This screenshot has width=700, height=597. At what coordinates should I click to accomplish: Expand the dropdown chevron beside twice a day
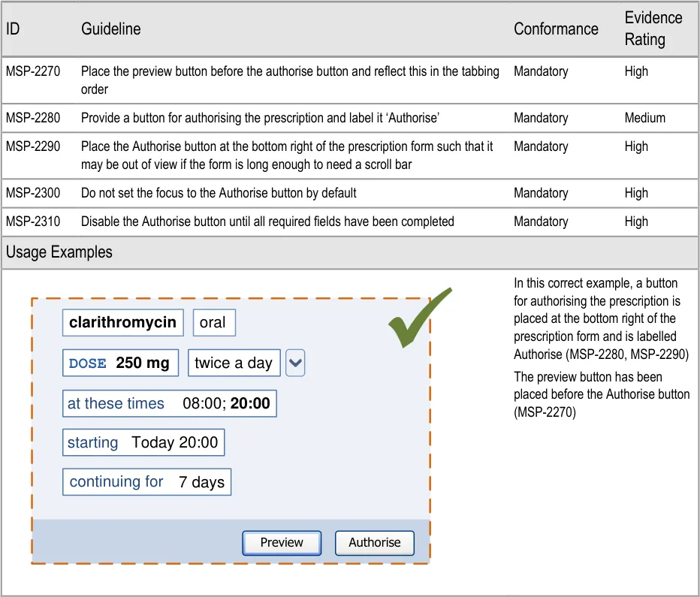click(x=295, y=363)
